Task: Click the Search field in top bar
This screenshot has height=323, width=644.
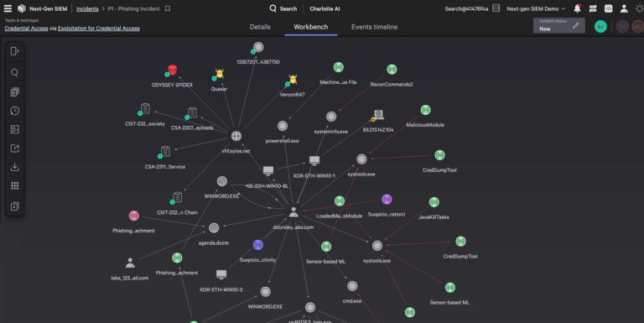Action: click(283, 8)
